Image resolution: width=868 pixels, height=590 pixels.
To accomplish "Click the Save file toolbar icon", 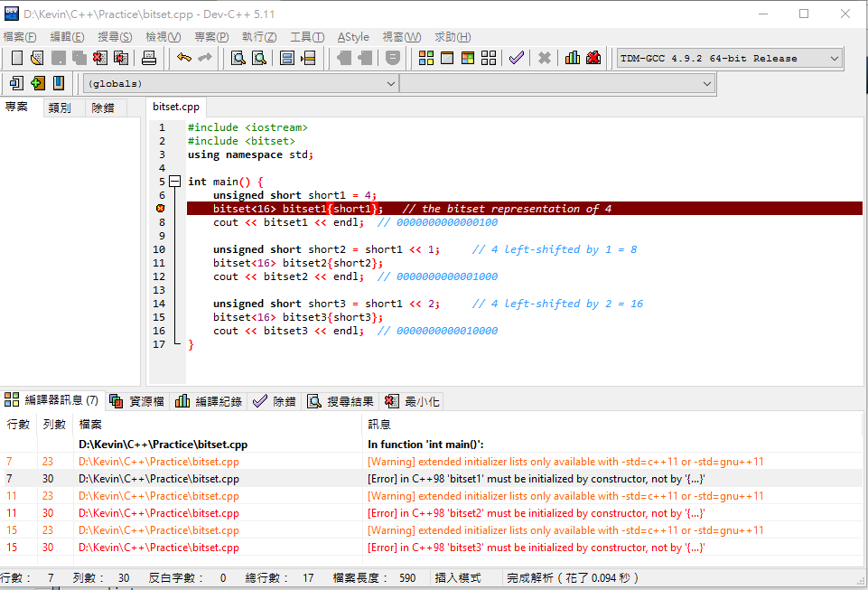I will (58, 58).
